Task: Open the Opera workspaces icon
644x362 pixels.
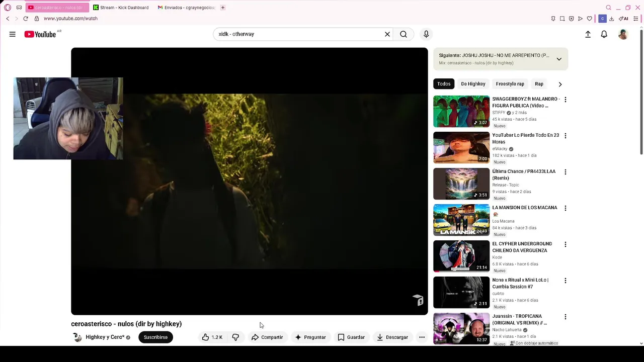Action: click(x=19, y=8)
